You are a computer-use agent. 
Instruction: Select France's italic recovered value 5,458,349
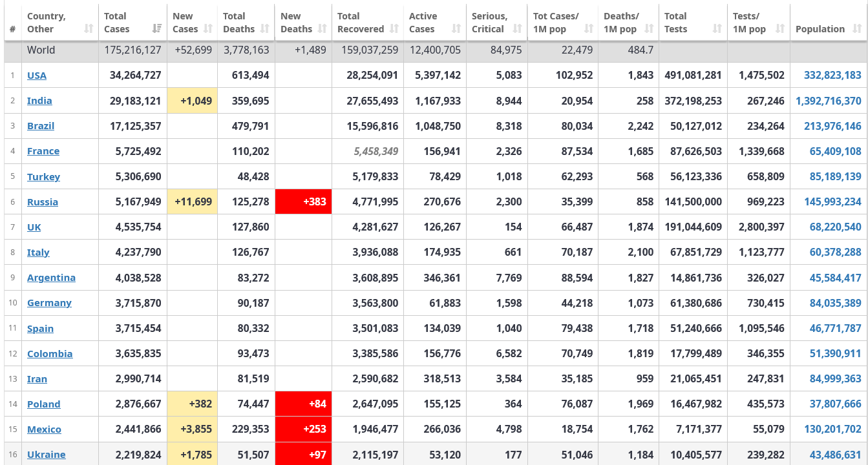click(376, 151)
